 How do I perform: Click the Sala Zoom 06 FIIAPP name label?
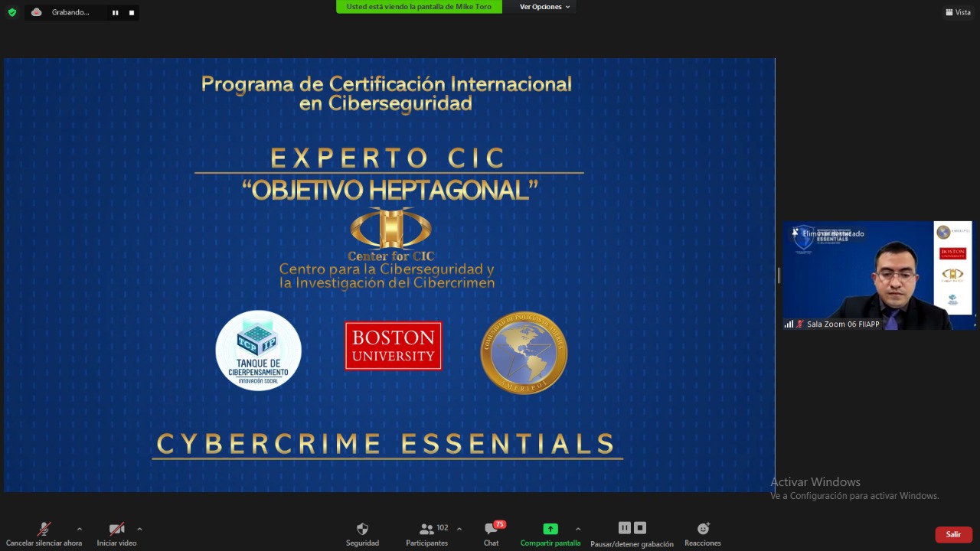coord(843,324)
